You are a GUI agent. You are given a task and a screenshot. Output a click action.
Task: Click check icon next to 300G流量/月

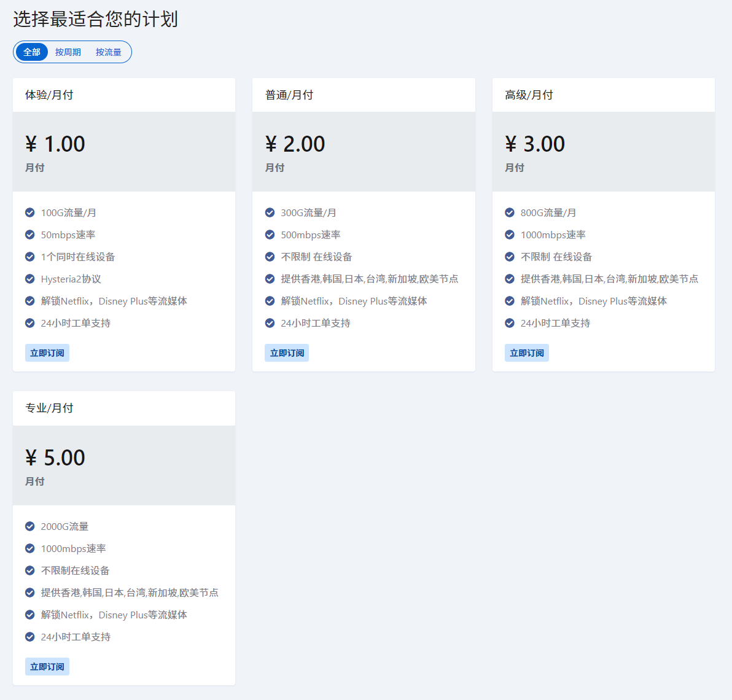coord(270,213)
